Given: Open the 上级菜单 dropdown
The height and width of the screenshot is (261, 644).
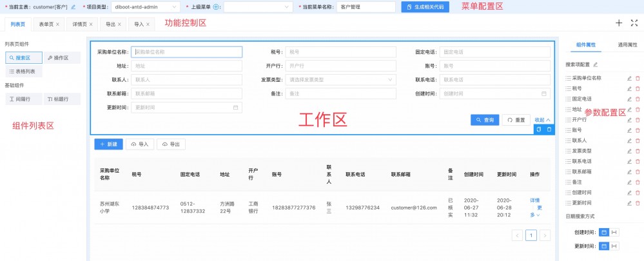Looking at the screenshot, I should tap(258, 7).
